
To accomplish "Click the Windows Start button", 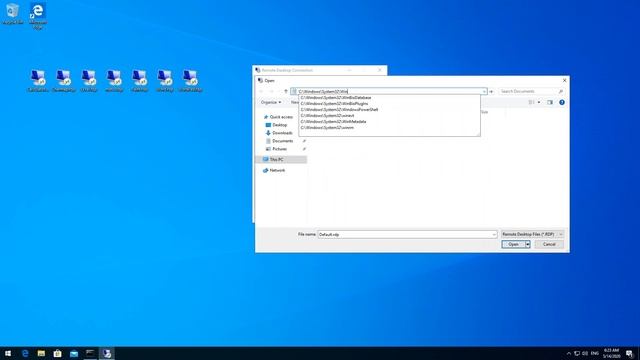I will click(x=8, y=353).
